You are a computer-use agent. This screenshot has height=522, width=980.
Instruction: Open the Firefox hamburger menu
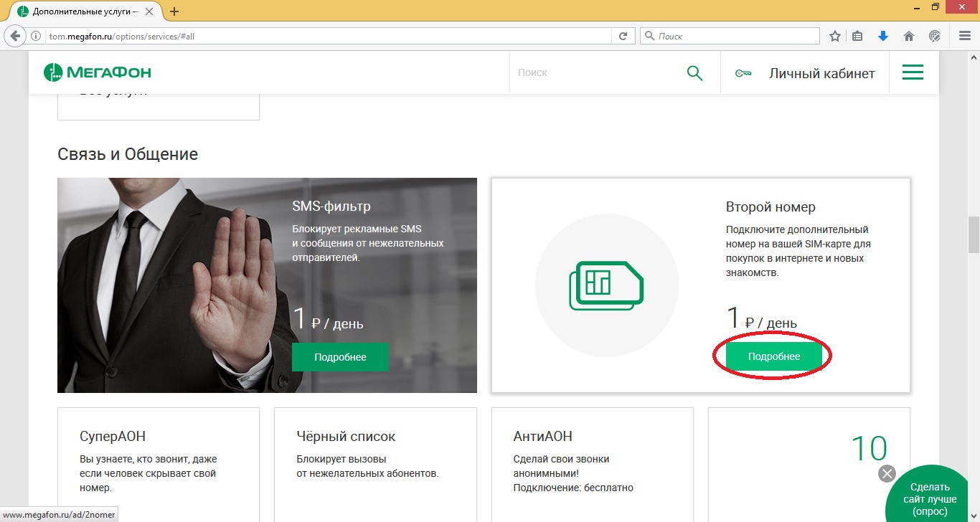tap(965, 36)
